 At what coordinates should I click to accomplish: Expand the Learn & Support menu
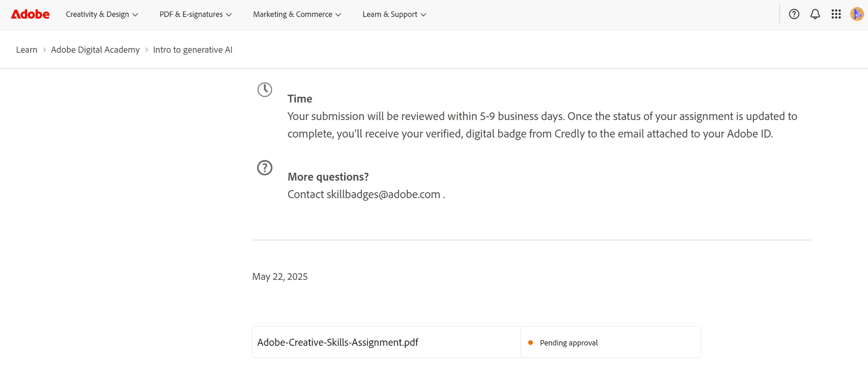tap(394, 14)
